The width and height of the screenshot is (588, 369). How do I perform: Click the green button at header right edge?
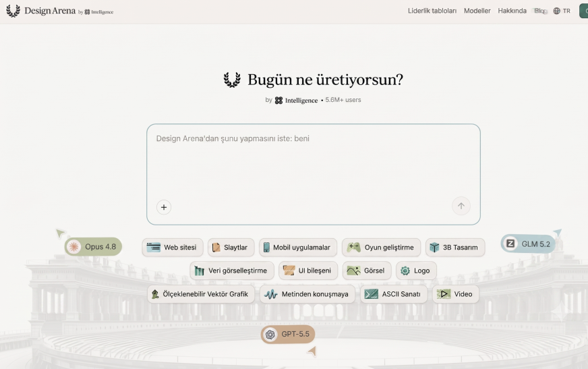point(584,11)
